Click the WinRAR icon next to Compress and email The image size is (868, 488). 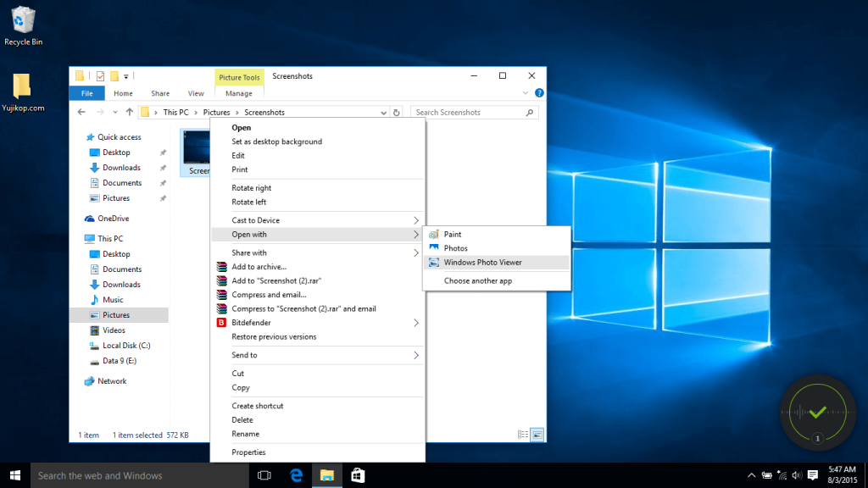[x=221, y=294]
